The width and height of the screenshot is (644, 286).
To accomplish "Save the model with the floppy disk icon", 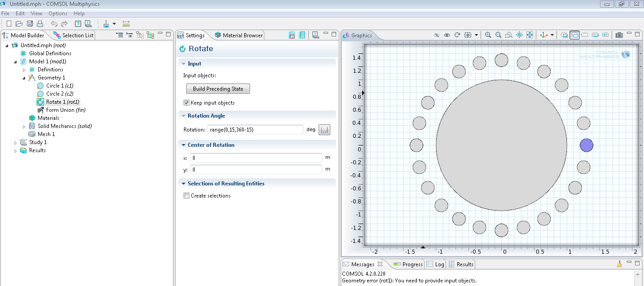I will point(30,24).
